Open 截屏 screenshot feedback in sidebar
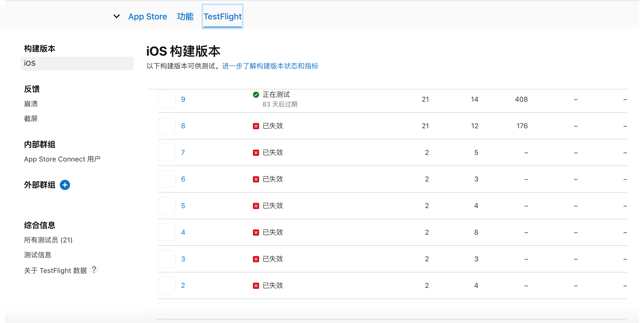644x323 pixels. click(31, 119)
